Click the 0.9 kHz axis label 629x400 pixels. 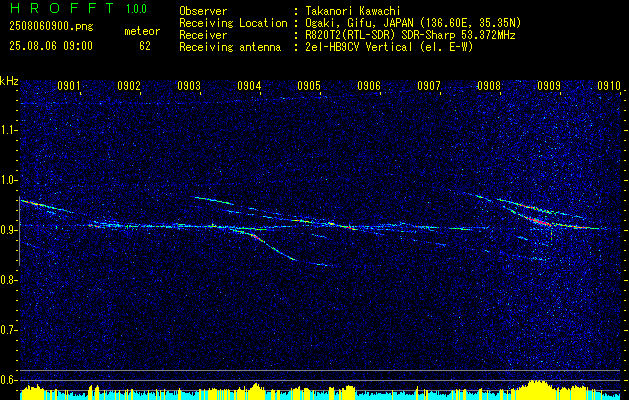[7, 230]
